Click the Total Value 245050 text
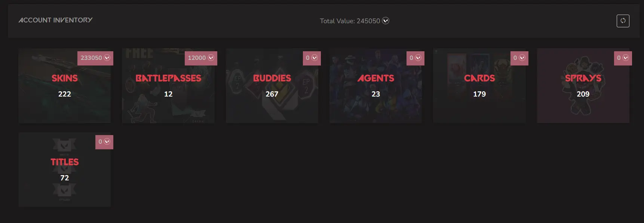 pos(350,21)
